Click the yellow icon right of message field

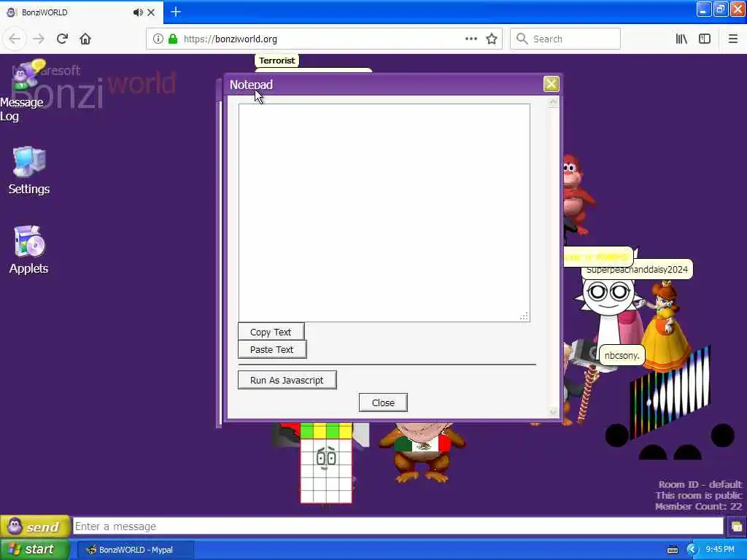736,526
